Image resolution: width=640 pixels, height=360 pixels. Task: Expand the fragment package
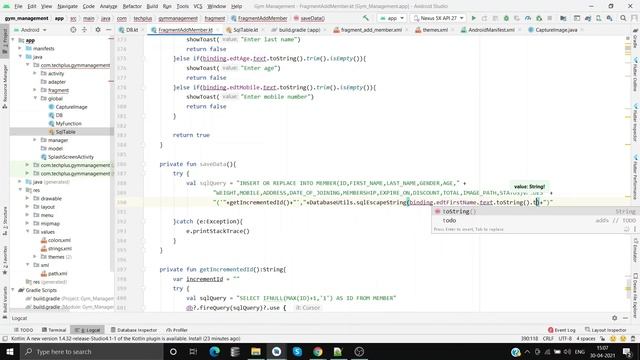pyautogui.click(x=35, y=90)
